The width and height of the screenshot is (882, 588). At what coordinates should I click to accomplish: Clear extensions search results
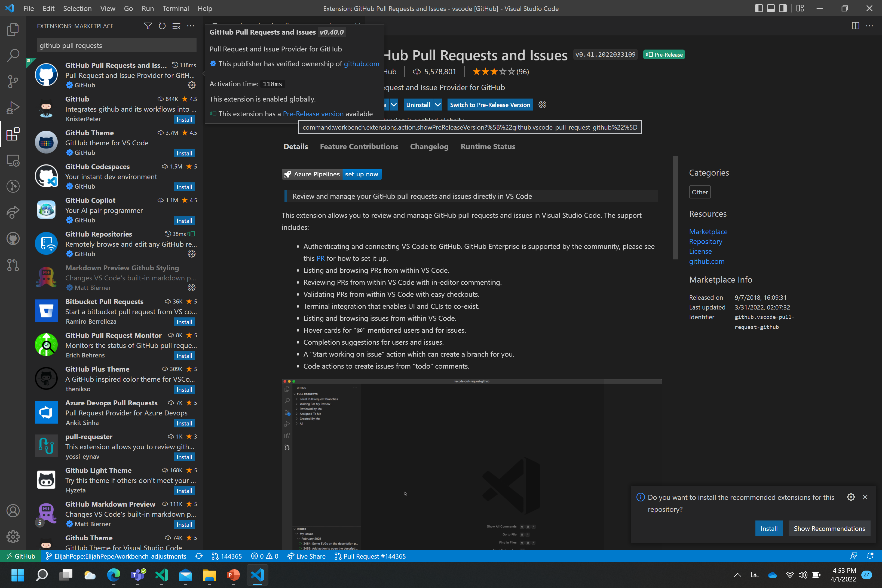pos(176,26)
